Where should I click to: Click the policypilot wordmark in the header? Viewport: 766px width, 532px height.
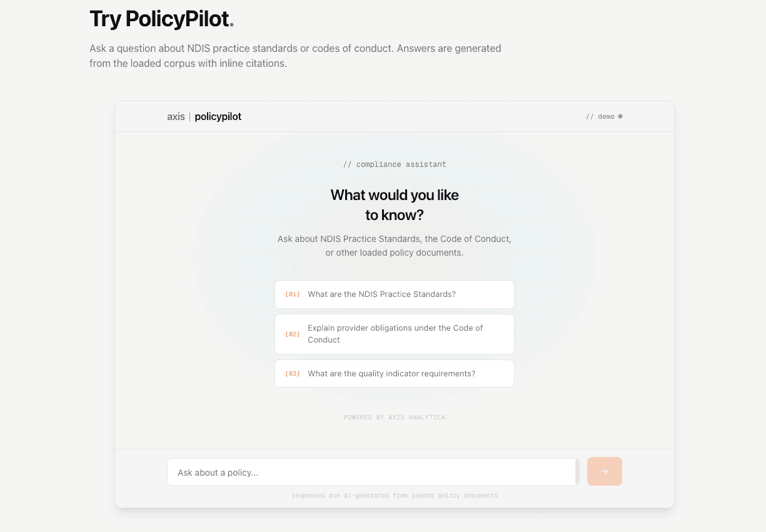(218, 116)
